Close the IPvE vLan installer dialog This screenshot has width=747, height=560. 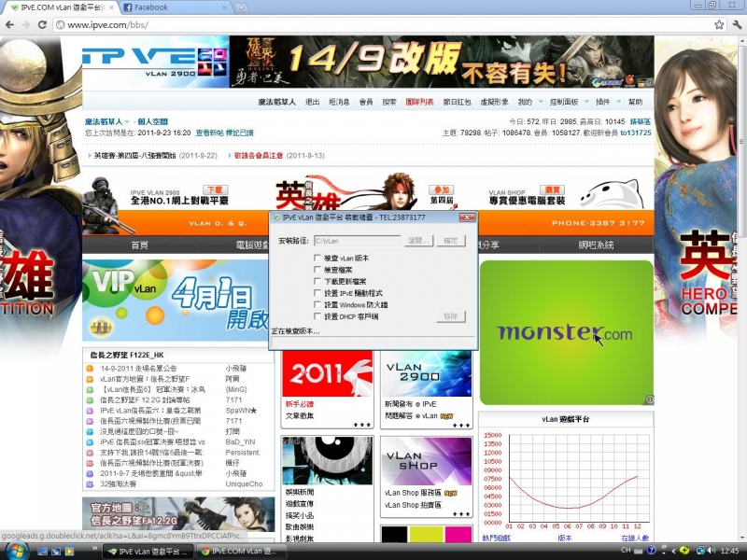(467, 217)
